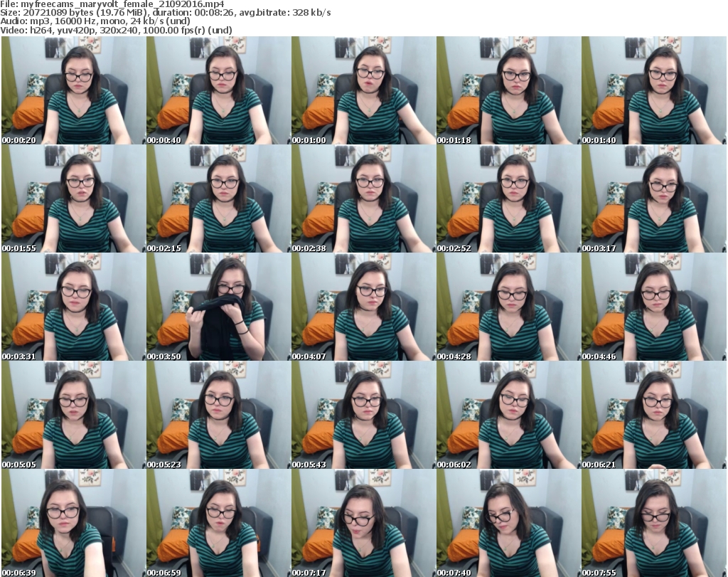Screen dimensions: 728x577
Task: View the frame timestamped 00:04:28
Action: click(x=508, y=307)
